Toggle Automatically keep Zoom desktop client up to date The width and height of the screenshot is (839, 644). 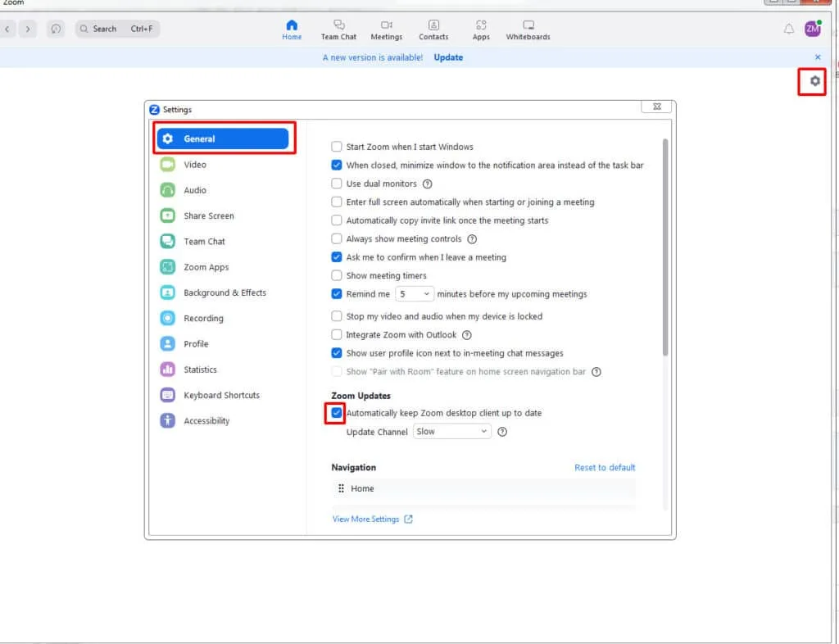(x=337, y=413)
